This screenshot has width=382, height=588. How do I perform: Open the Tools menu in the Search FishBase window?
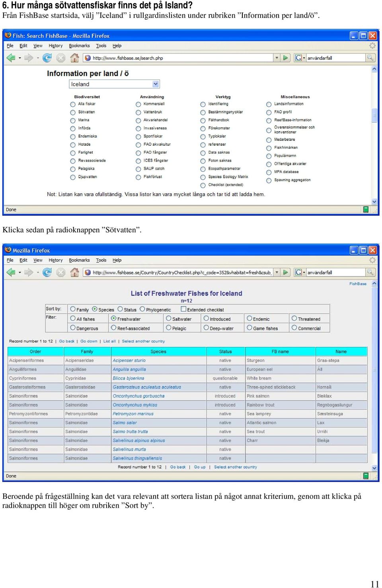[101, 46]
